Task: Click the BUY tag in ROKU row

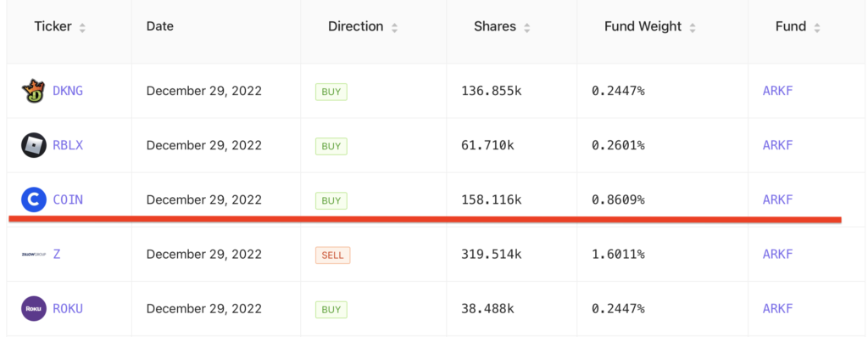Action: click(331, 309)
